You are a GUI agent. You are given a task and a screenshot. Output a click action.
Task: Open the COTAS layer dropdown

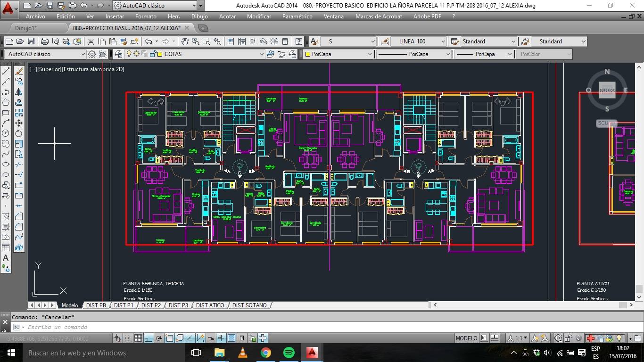[261, 54]
